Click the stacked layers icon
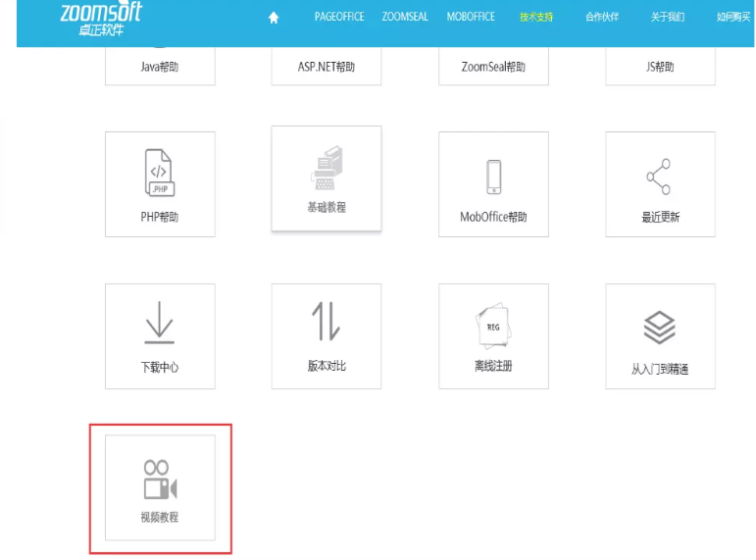Image resolution: width=756 pixels, height=560 pixels. [x=659, y=328]
